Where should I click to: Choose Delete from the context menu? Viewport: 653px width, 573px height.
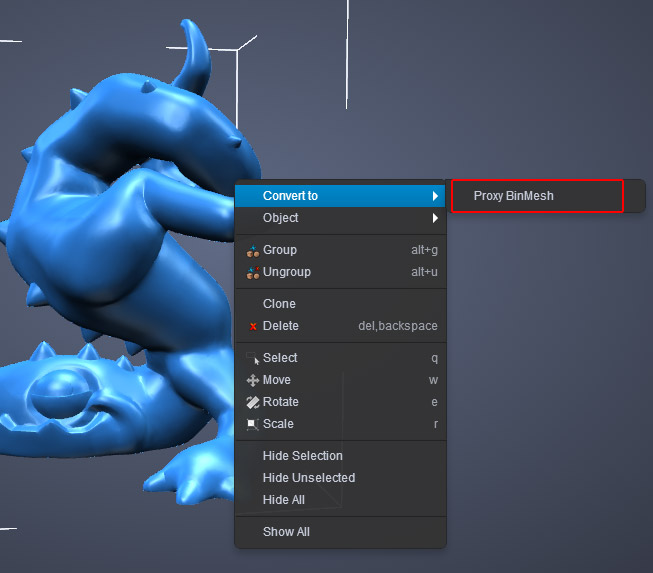(x=340, y=326)
